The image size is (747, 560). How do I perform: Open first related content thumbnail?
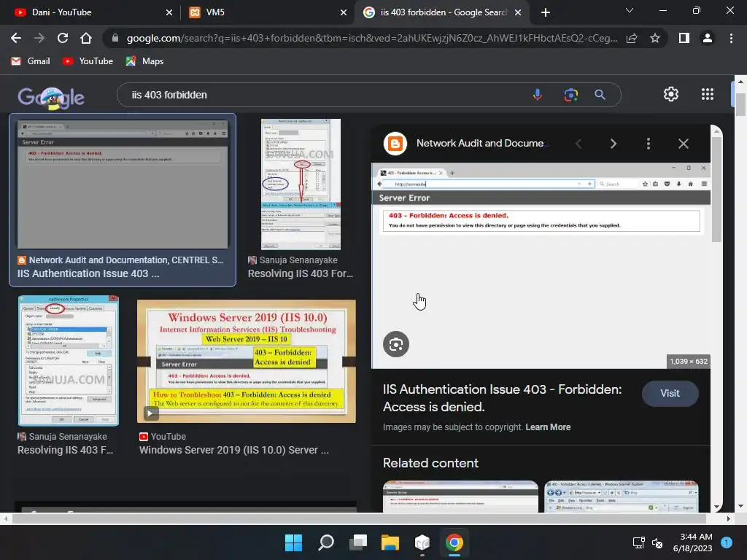[x=460, y=497]
